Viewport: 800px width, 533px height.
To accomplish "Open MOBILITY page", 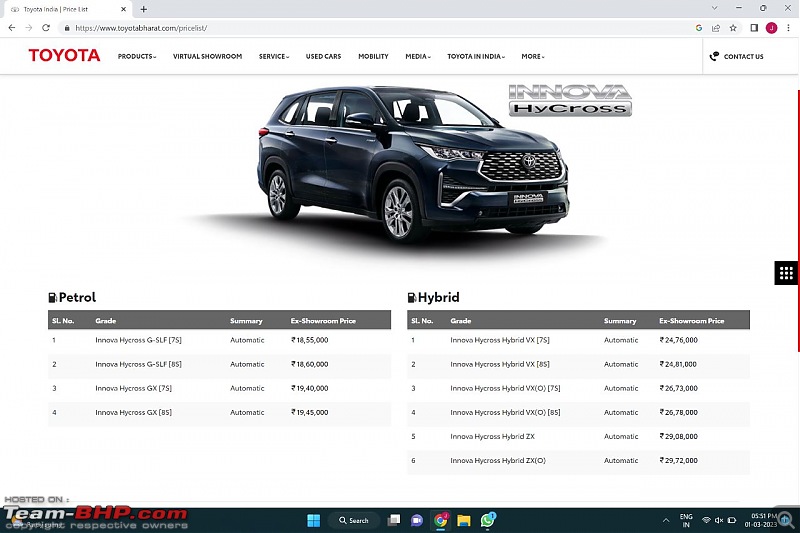I will pyautogui.click(x=373, y=56).
